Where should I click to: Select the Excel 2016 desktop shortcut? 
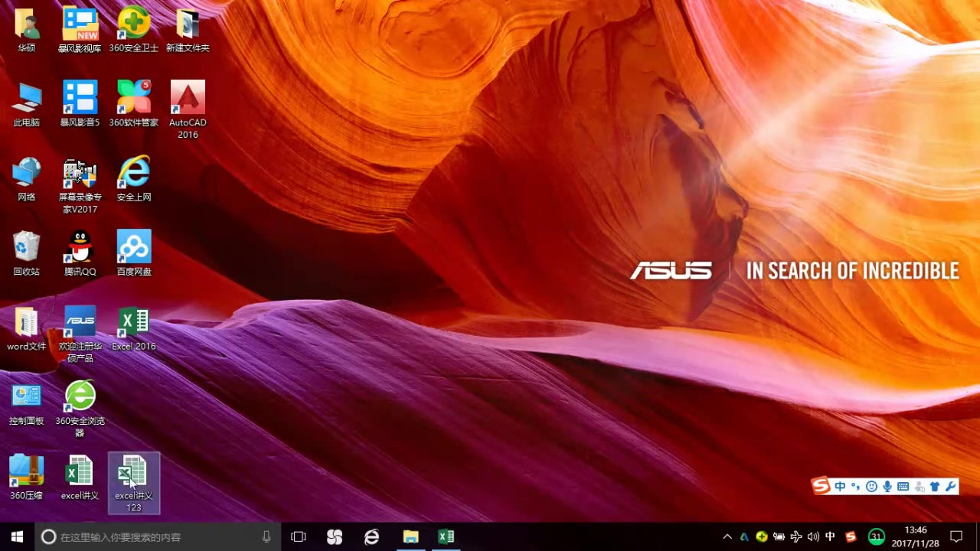tap(134, 329)
